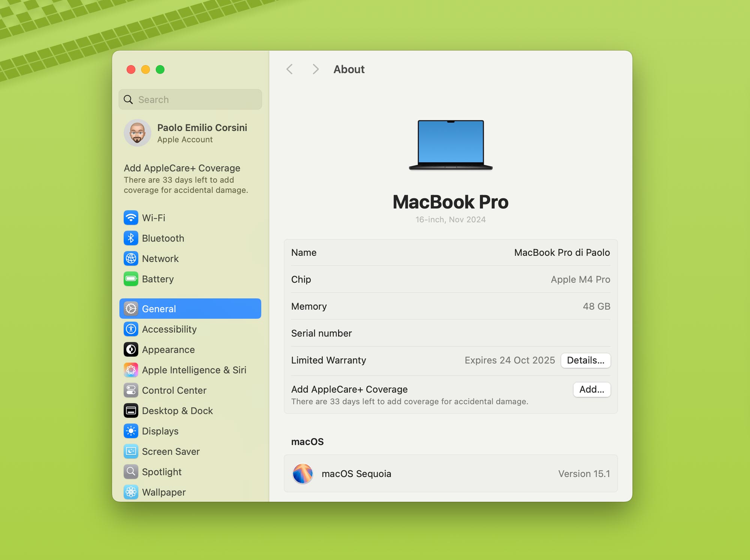Close the window with red button
750x560 pixels.
tap(131, 69)
